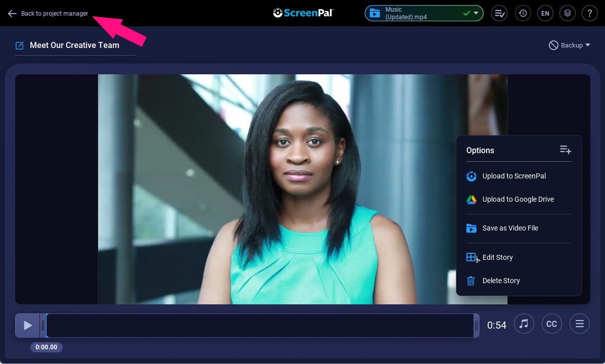Open the layers stack icon
Viewport: 605px width, 364px height.
[568, 13]
